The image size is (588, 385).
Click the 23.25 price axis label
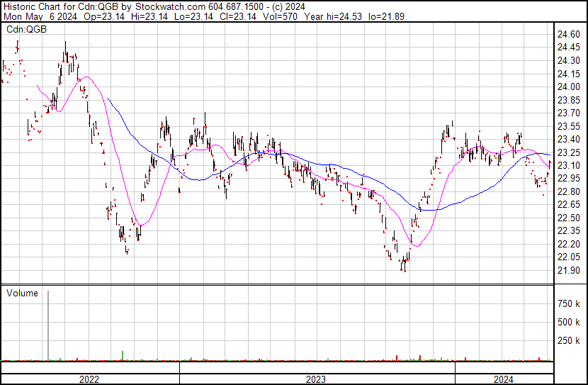coord(569,152)
